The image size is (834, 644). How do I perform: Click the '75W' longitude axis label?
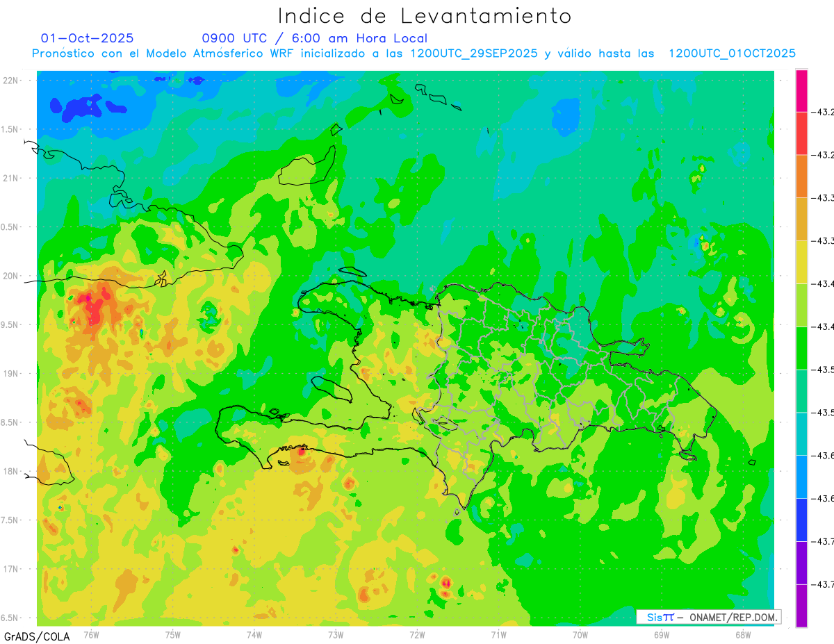tap(173, 634)
